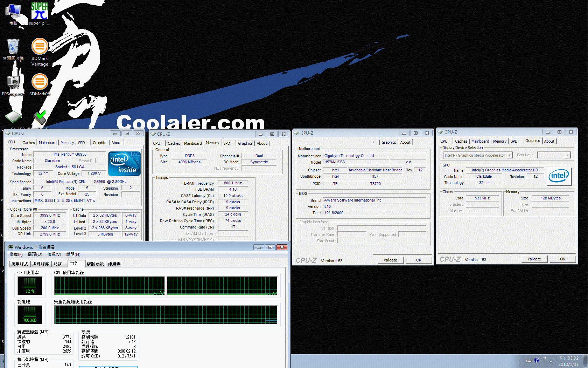
Task: Click the title bar icon of the Windows 工作管理員 window
Action: (x=10, y=247)
